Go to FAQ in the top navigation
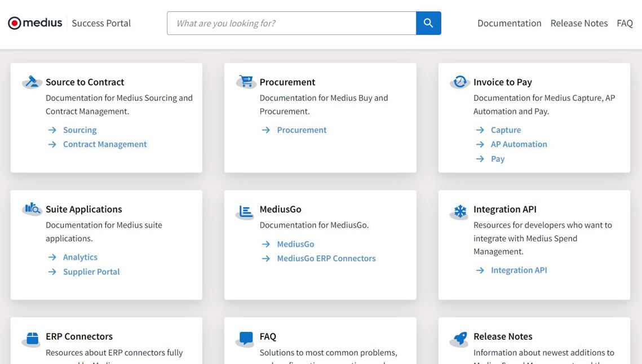 (625, 23)
